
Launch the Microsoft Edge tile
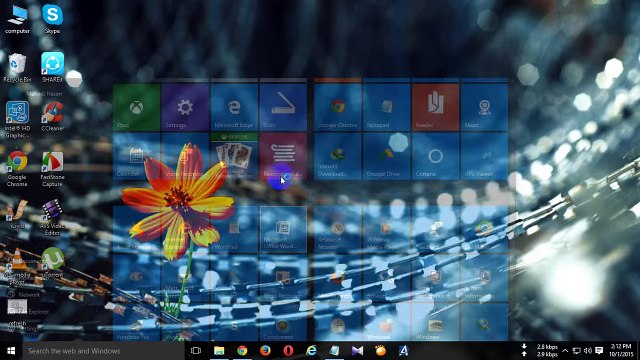click(234, 107)
